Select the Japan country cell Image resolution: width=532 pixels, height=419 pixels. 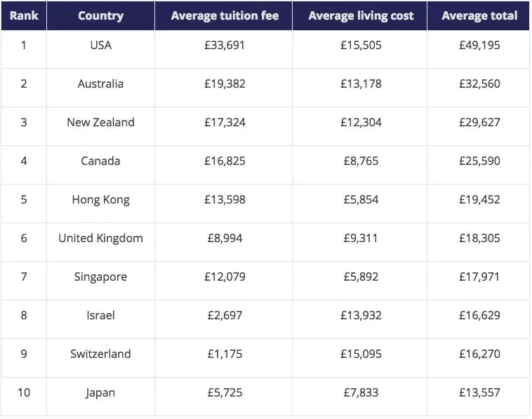[100, 393]
